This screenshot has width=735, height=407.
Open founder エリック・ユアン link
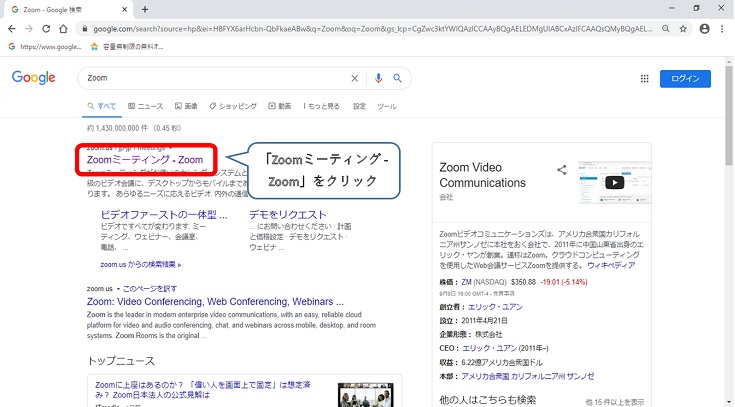coord(495,307)
